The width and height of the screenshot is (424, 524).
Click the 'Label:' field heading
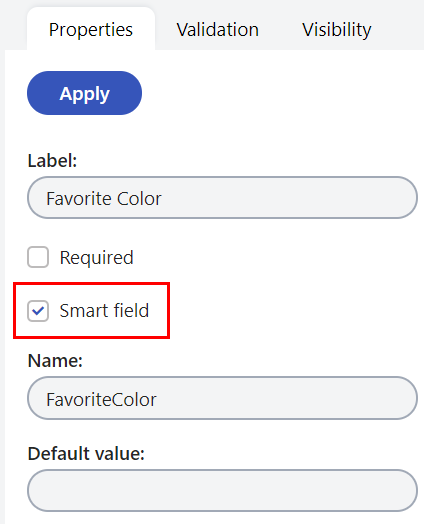52,161
